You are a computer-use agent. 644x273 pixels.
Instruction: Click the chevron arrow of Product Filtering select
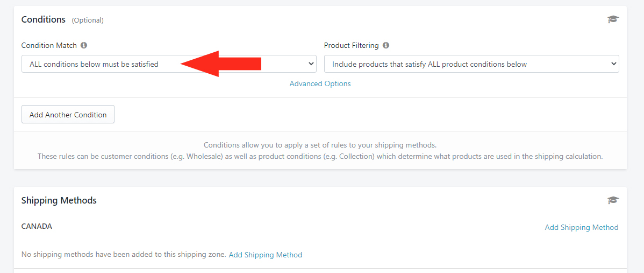[613, 64]
